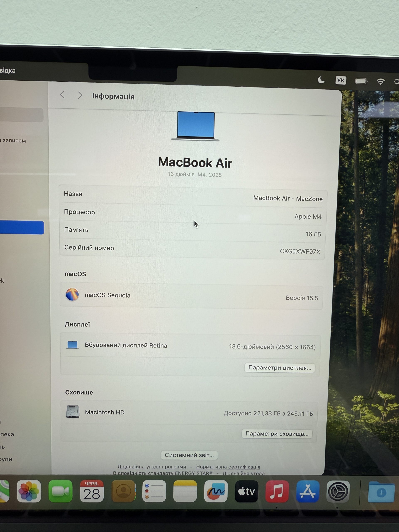The width and height of the screenshot is (399, 532).
Task: Go forward with the right chevron arrow
Action: [80, 95]
